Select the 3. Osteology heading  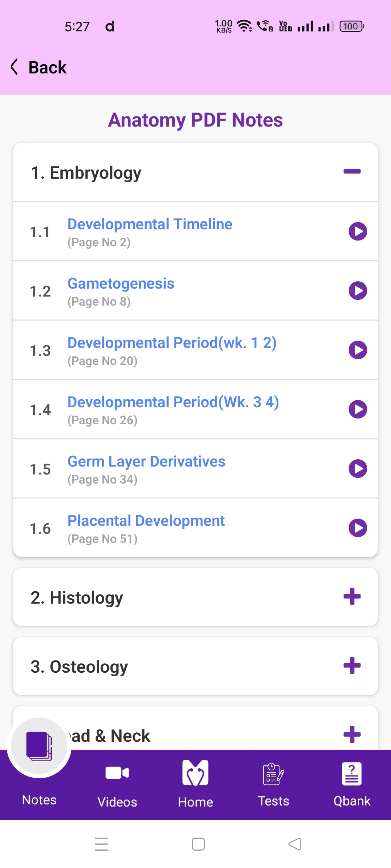(x=79, y=667)
